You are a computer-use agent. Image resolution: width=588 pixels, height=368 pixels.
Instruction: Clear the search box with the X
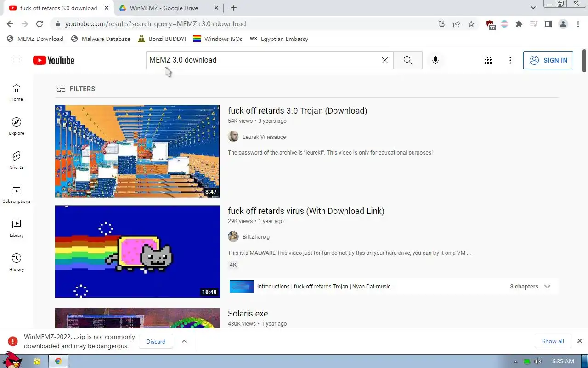click(385, 60)
